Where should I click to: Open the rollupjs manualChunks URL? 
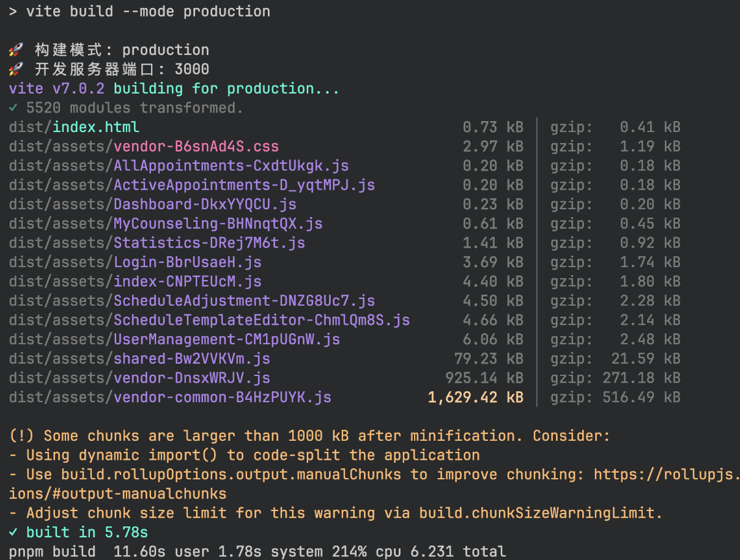pos(666,474)
